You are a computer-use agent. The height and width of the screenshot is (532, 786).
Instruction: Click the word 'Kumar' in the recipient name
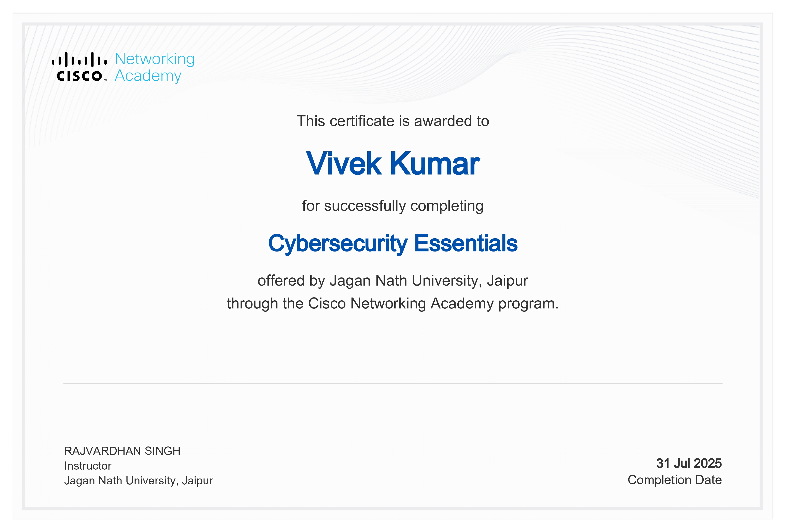[435, 164]
